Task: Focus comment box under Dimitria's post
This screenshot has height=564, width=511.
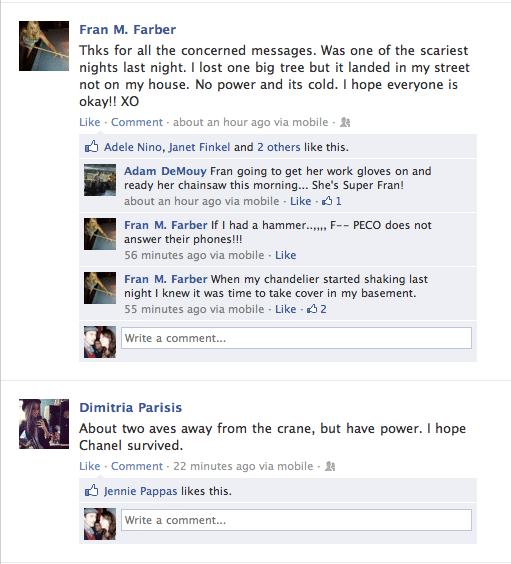Action: [296, 520]
